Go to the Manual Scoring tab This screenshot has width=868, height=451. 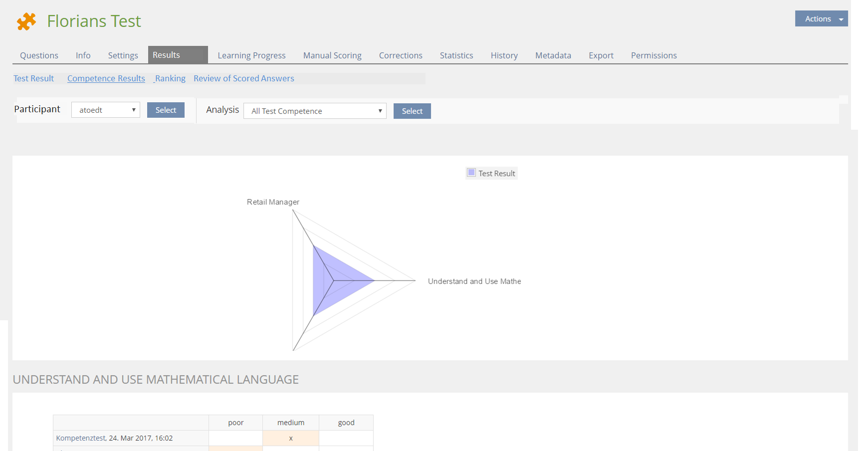pos(332,55)
